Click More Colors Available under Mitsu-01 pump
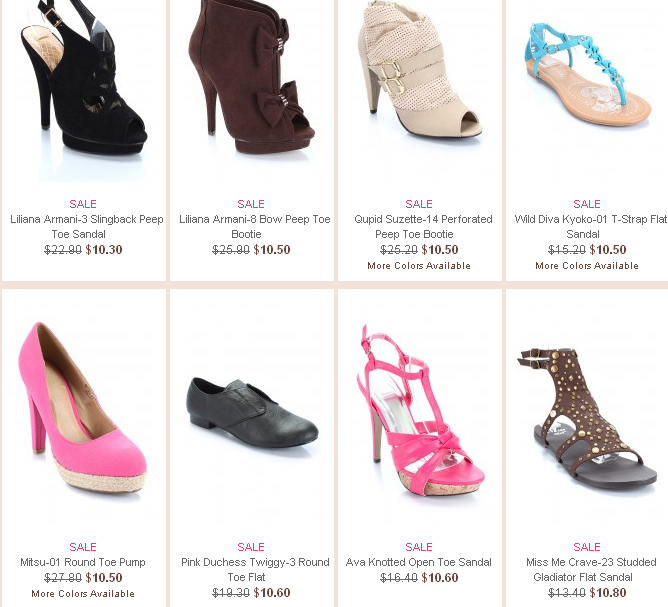 click(x=83, y=594)
